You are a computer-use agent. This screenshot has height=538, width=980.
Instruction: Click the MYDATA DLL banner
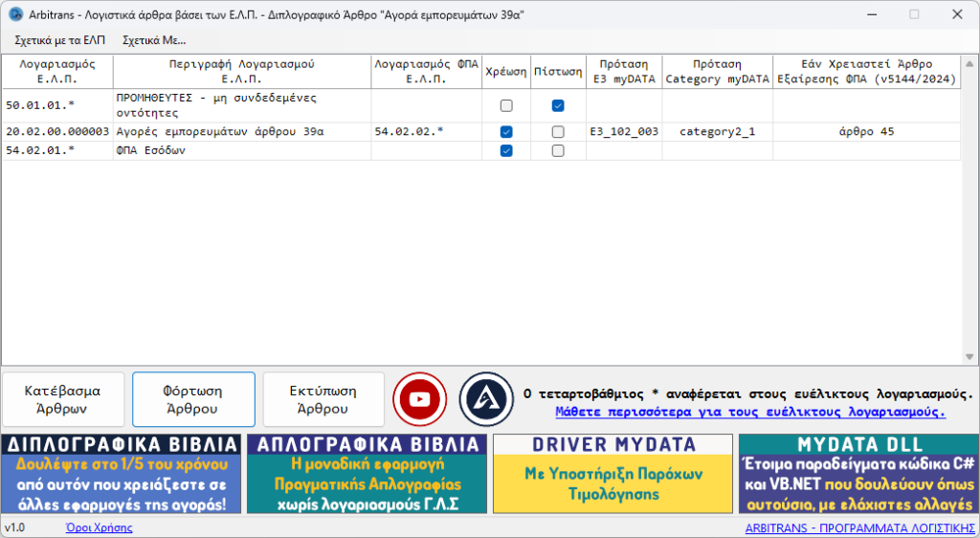[857, 474]
